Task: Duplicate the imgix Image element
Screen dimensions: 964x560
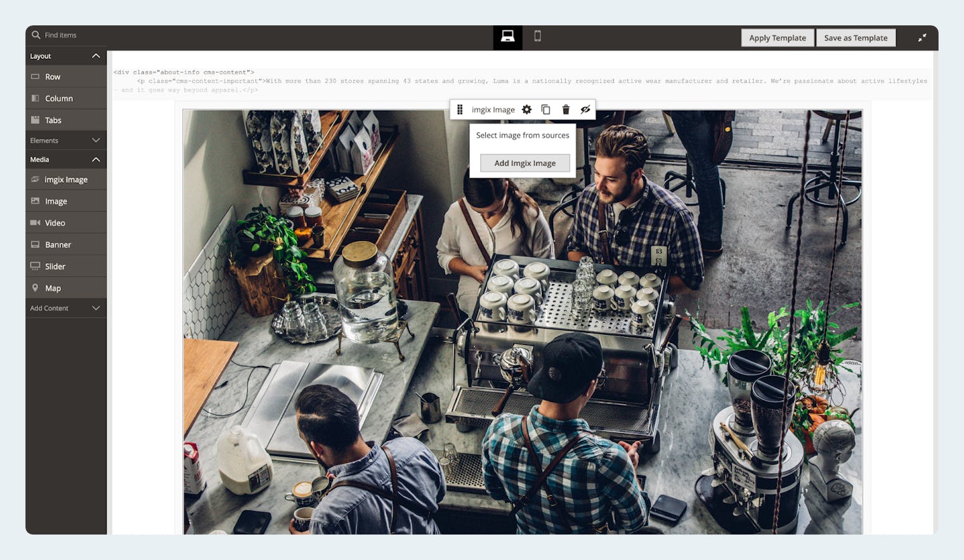Action: [x=545, y=110]
